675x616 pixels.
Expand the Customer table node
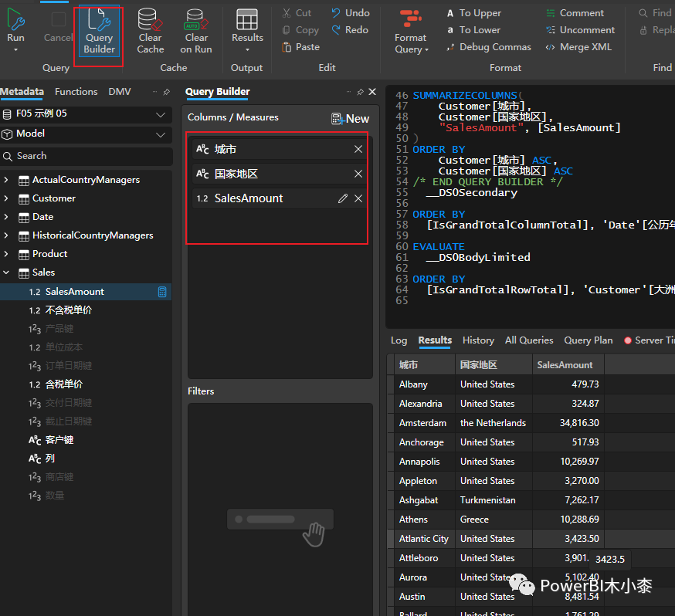click(7, 198)
